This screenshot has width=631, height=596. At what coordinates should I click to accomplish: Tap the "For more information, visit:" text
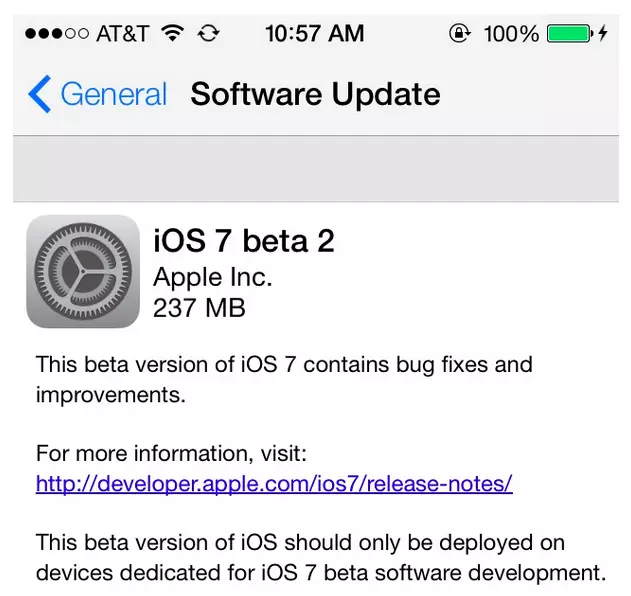click(x=170, y=453)
